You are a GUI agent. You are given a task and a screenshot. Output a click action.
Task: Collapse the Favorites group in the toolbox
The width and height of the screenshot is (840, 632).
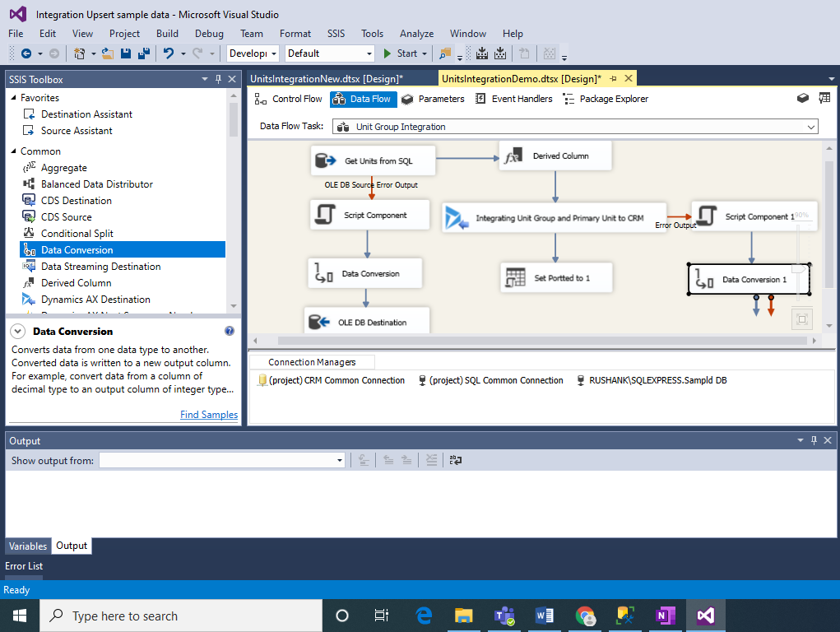tap(14, 98)
